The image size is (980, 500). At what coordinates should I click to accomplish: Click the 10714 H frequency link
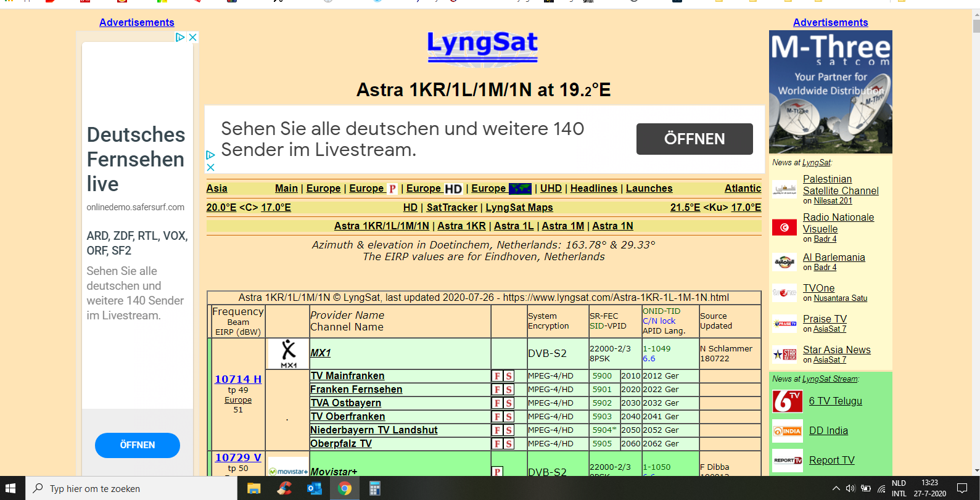[238, 379]
